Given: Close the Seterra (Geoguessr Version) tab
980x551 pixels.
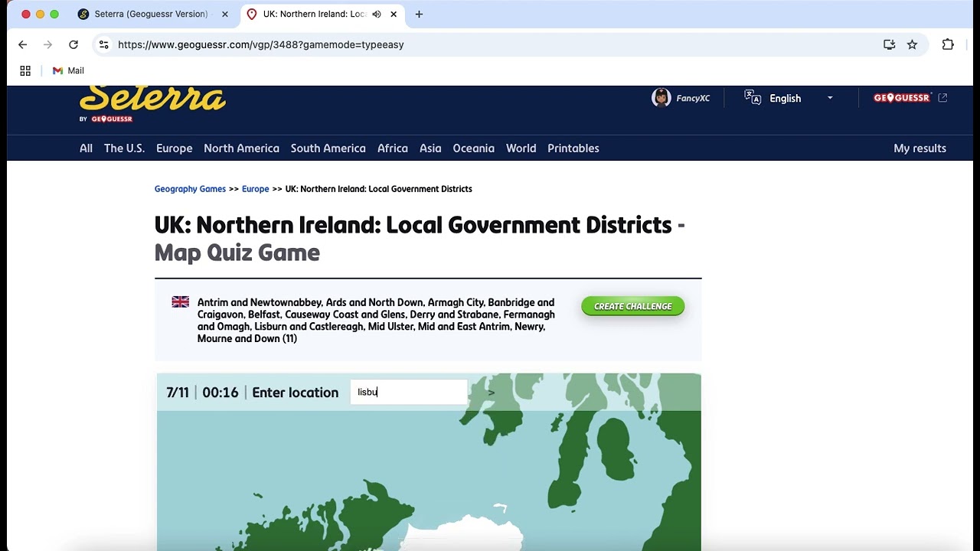Looking at the screenshot, I should [x=225, y=14].
